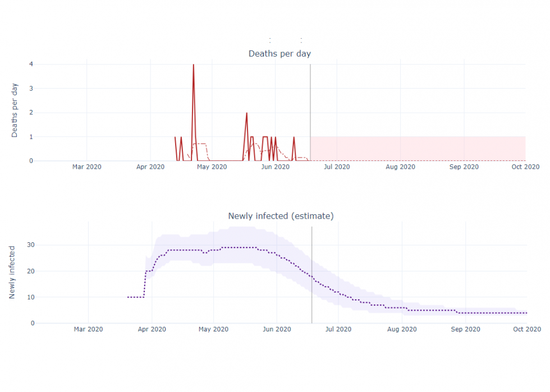Image resolution: width=550 pixels, height=392 pixels.
Task: Click the rotated "Newly infected" y-axis title
Action: (12, 272)
